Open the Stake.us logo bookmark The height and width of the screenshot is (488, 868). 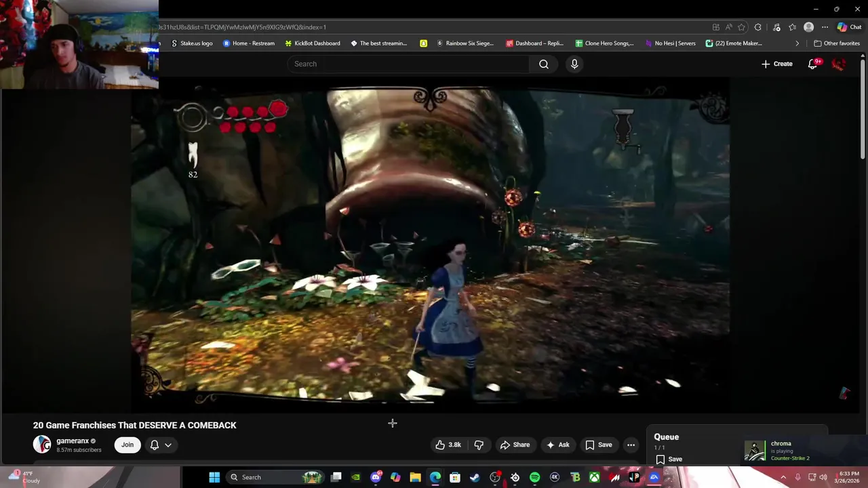(192, 43)
